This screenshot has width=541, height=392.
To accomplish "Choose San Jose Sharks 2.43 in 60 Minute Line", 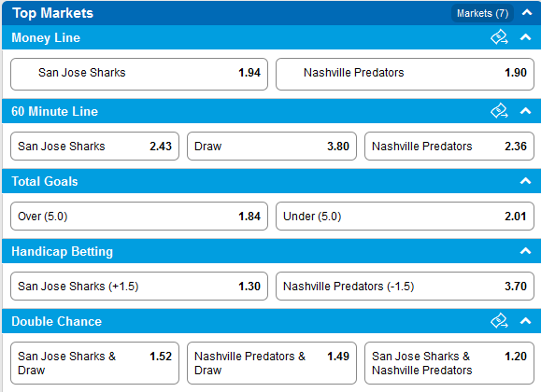I will pos(95,147).
